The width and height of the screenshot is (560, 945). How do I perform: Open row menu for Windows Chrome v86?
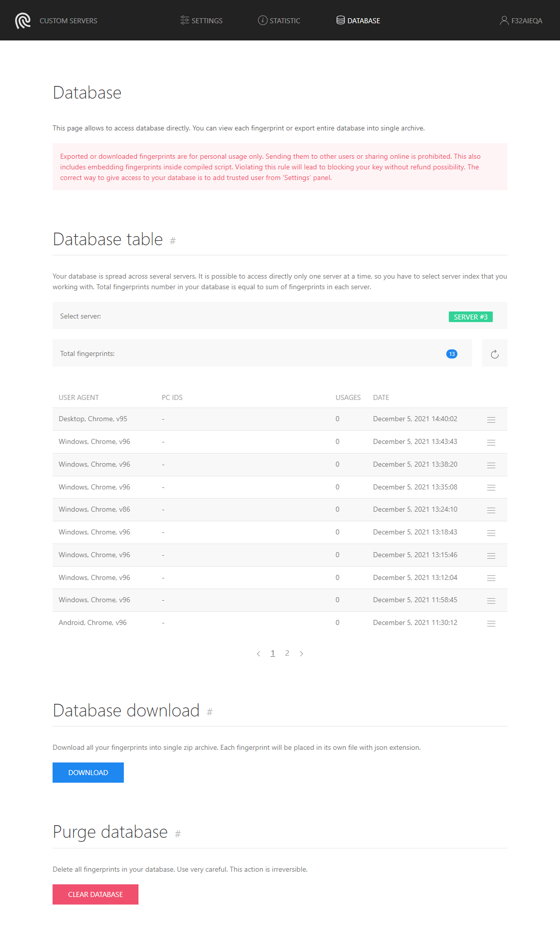[491, 510]
